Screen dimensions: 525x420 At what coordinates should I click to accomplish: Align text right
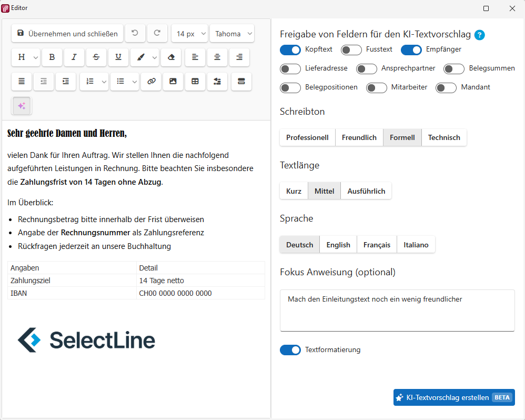[x=239, y=57]
